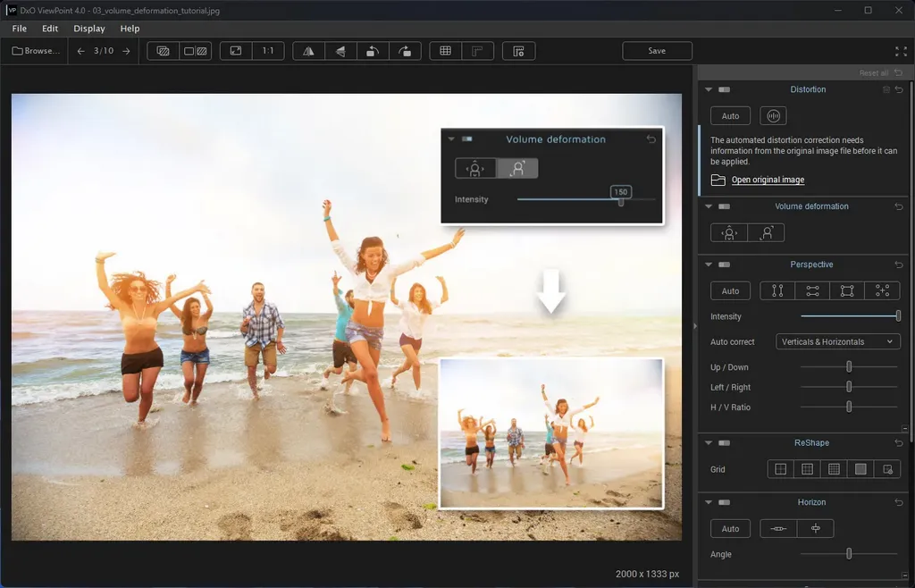
Task: Select the densest ReShape grid
Action: click(x=860, y=469)
